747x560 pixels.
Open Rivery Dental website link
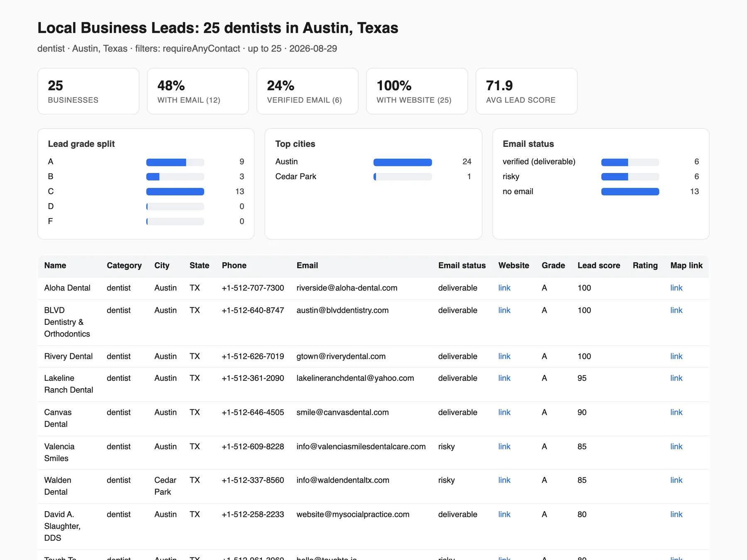coord(504,356)
